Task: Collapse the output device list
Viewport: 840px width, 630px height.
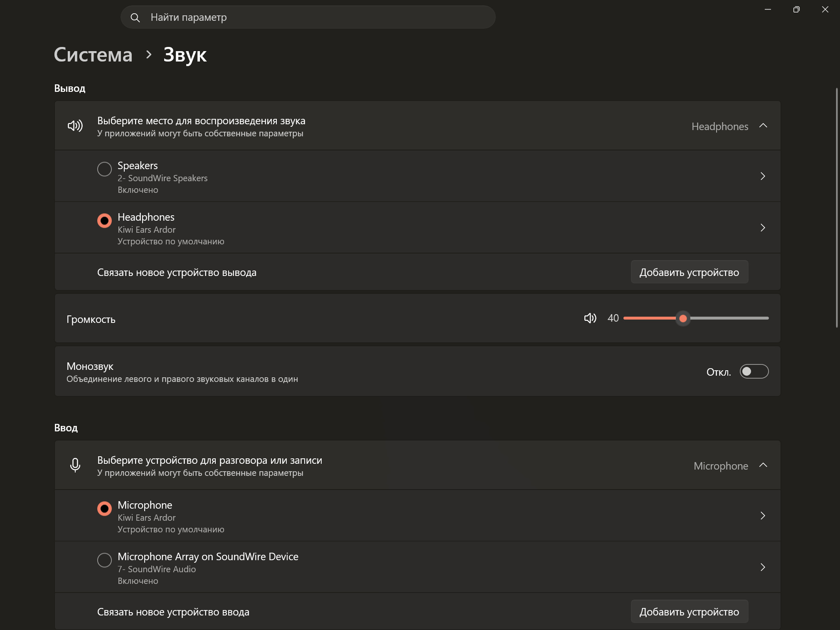Action: [763, 126]
